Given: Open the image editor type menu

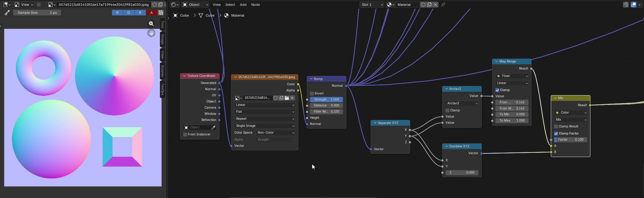Looking at the screenshot, I should (7, 5).
